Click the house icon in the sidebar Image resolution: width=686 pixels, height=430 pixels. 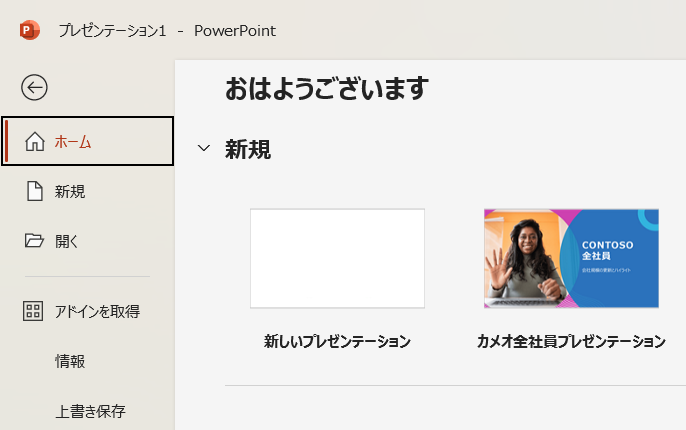coord(35,142)
